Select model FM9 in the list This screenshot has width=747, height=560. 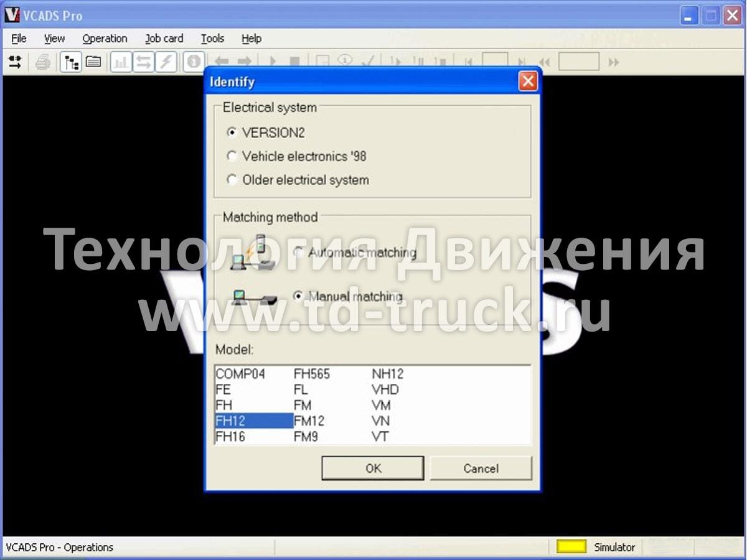pos(306,437)
